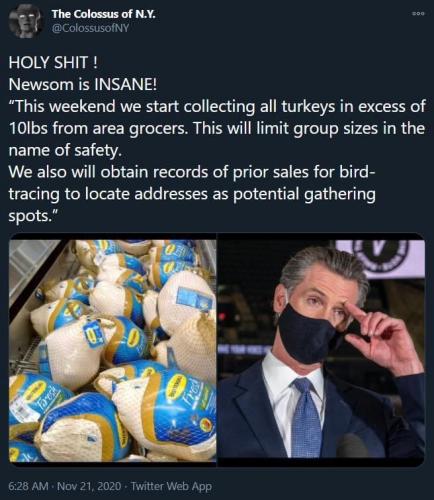Click the closing word 'spots.' in the tweet
434x500 pixels.
[33, 216]
